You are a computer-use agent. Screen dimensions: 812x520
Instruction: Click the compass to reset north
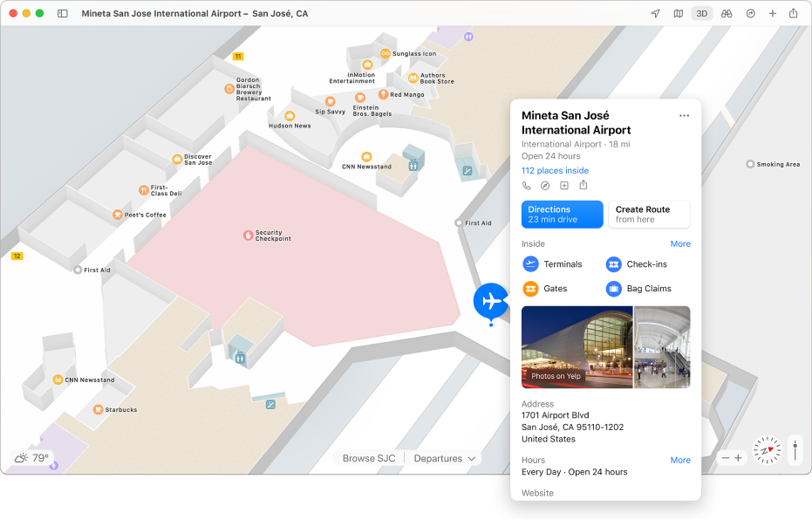point(767,450)
